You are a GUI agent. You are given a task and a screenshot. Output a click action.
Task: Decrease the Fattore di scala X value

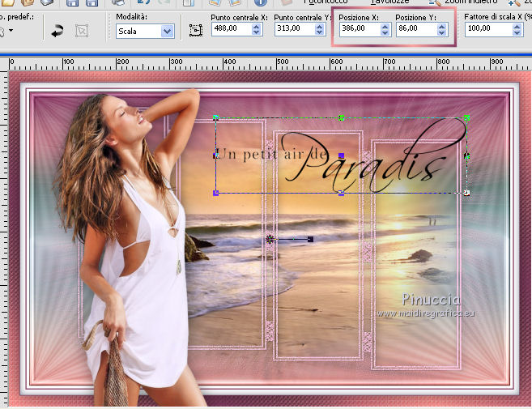point(517,32)
